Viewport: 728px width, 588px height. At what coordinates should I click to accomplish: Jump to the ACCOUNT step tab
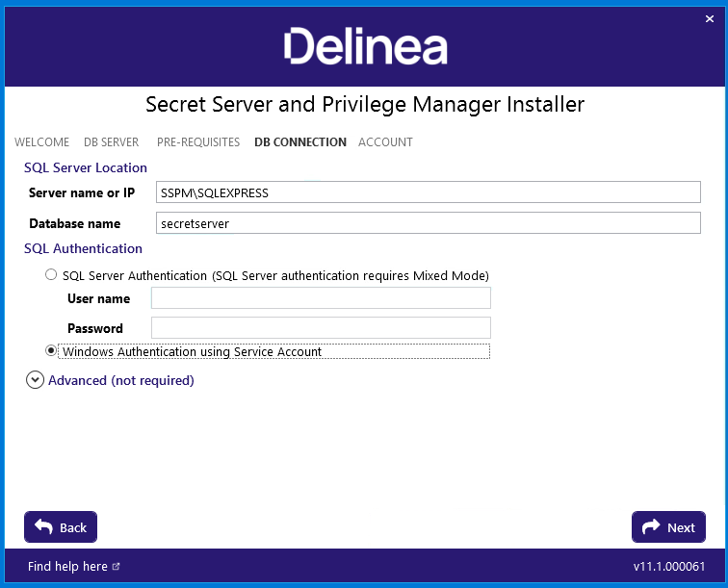tap(385, 142)
